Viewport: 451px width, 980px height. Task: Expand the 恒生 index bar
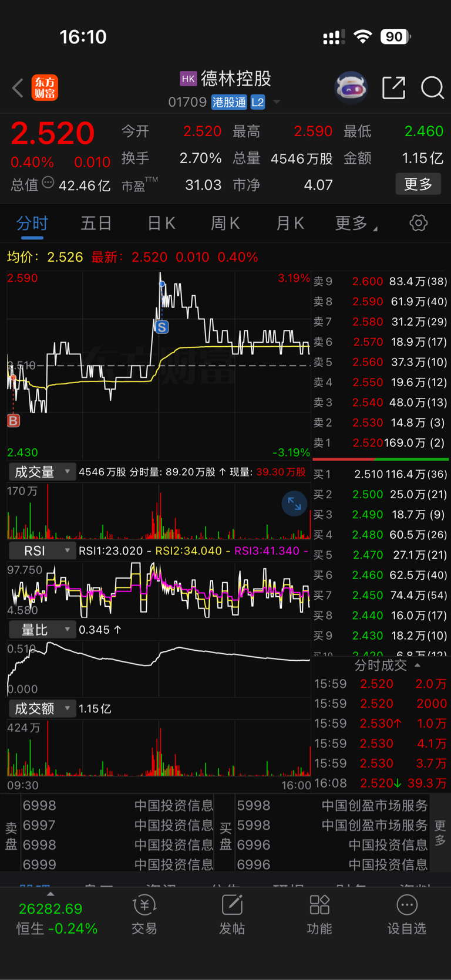pyautogui.click(x=51, y=893)
